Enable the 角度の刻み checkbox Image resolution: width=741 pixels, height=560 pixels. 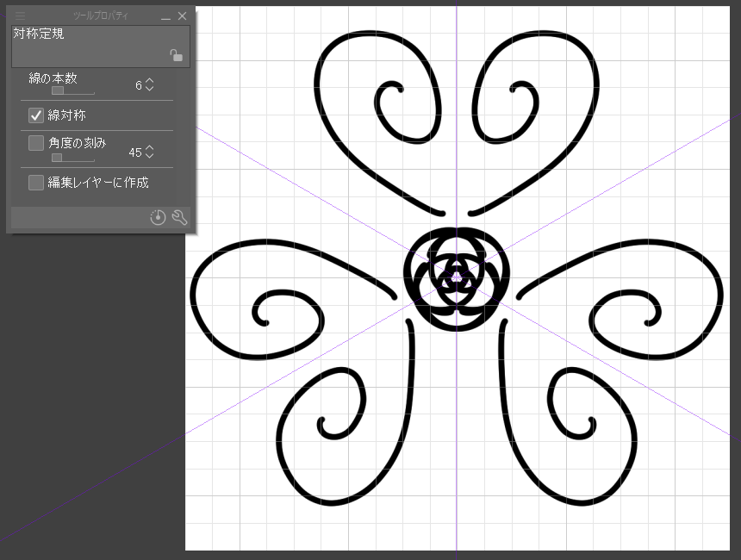36,143
